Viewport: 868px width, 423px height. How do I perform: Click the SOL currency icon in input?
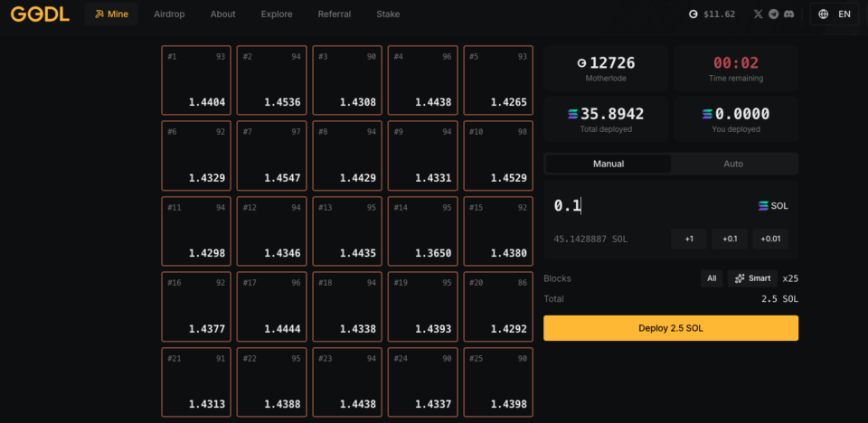pos(763,206)
